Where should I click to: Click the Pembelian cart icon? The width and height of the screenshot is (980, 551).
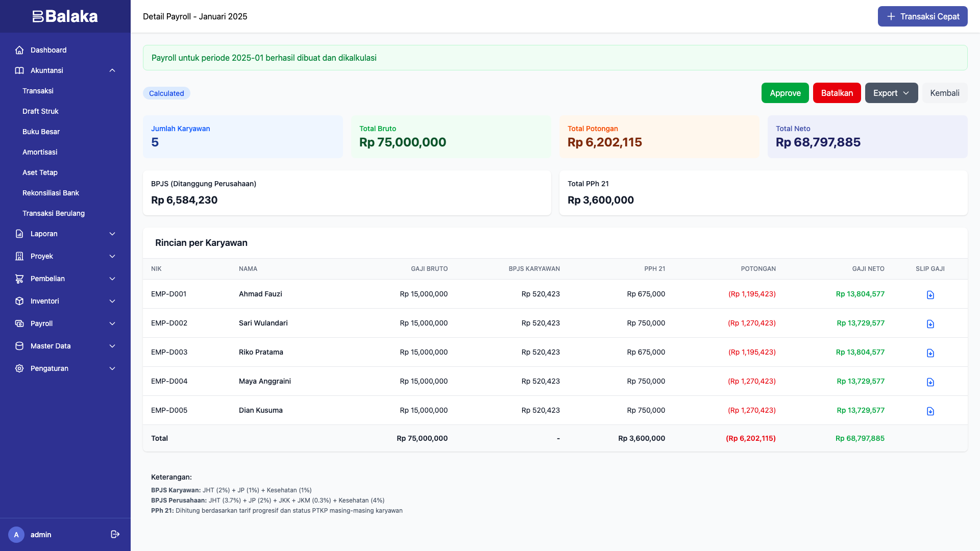point(19,279)
